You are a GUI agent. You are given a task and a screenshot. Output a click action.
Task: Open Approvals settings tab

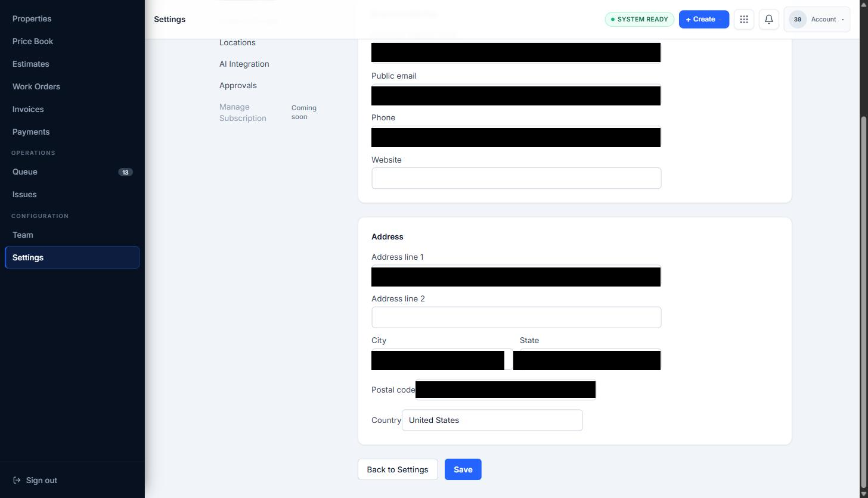tap(238, 85)
